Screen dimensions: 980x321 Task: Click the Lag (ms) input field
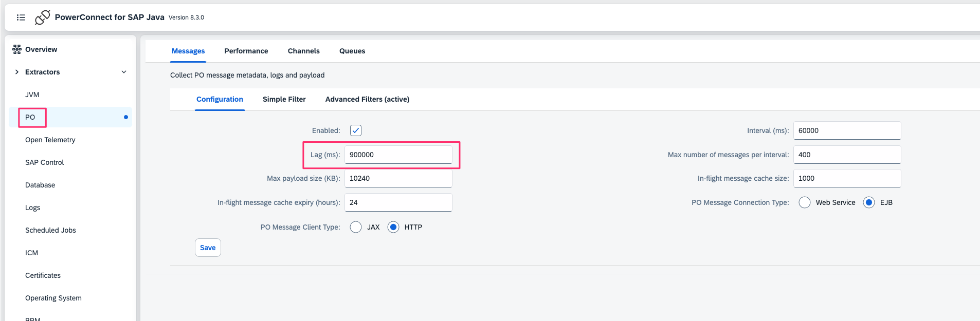pyautogui.click(x=398, y=155)
